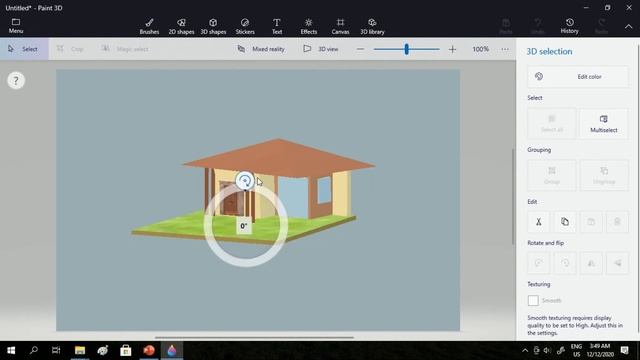This screenshot has width=640, height=360.
Task: Select the Text tool tab
Action: tap(277, 26)
